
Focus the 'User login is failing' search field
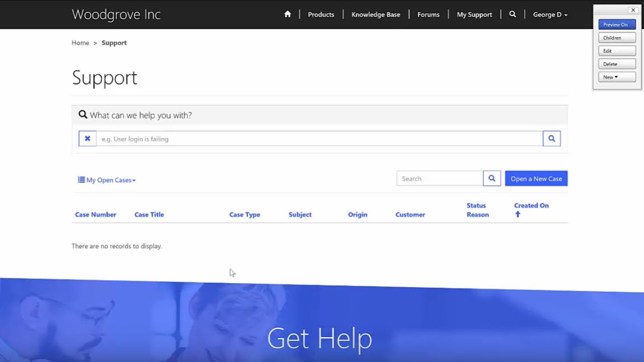point(319,139)
